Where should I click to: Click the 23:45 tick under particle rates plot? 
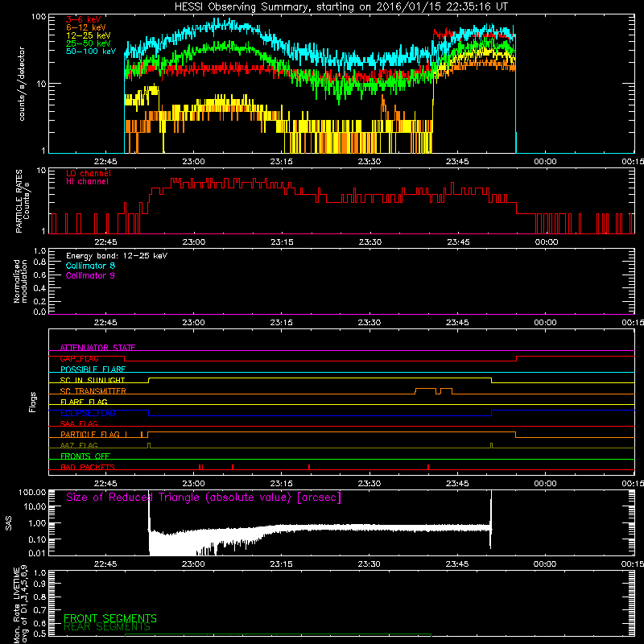point(458,242)
